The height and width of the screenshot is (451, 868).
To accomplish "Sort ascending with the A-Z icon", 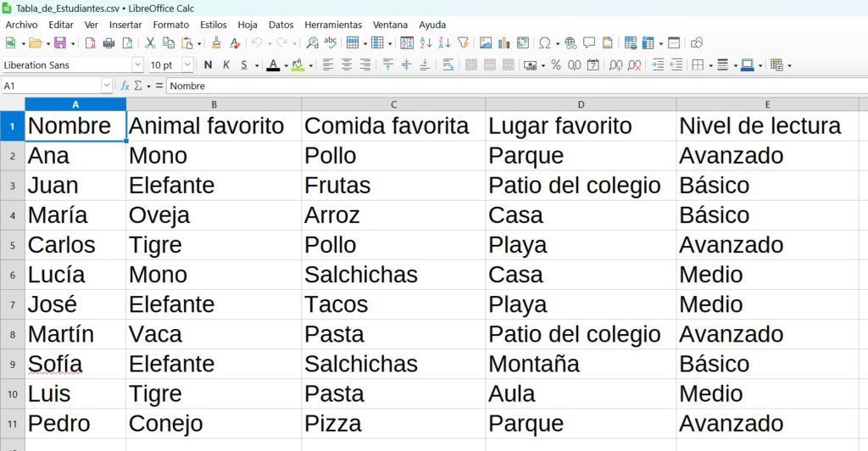I will [x=426, y=42].
